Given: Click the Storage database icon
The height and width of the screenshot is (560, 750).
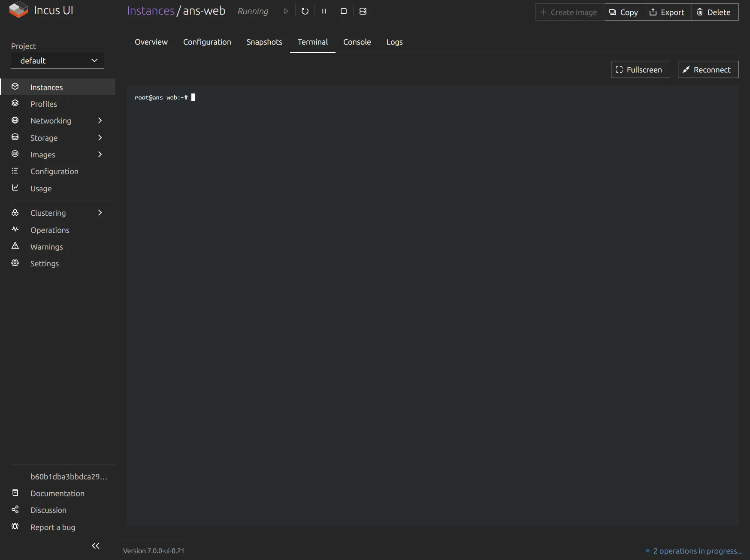Looking at the screenshot, I should coord(15,137).
